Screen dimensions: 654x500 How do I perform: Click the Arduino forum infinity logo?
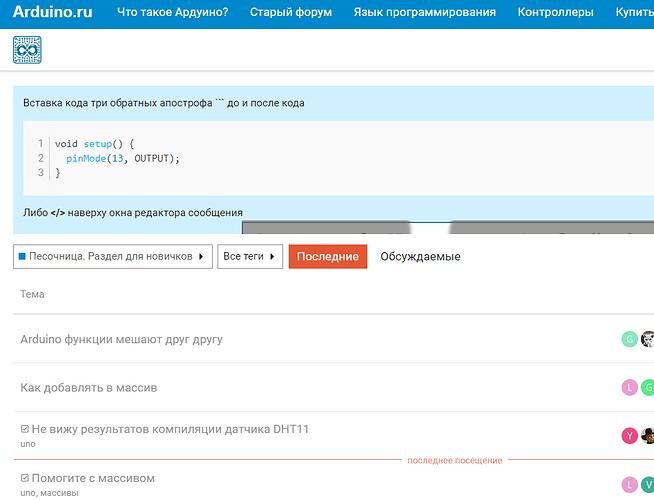(x=27, y=50)
